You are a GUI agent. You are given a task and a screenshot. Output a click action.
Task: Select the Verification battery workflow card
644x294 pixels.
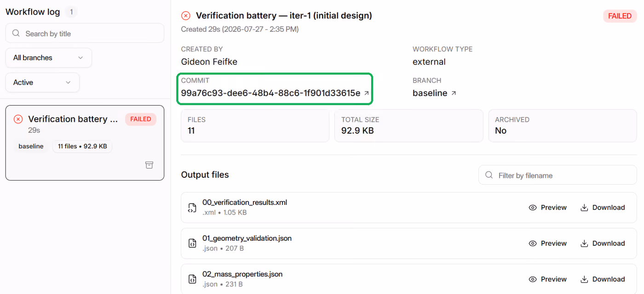(x=85, y=143)
